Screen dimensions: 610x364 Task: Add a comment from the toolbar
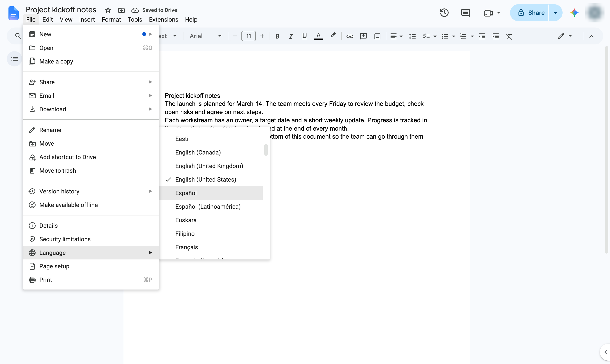pyautogui.click(x=363, y=36)
